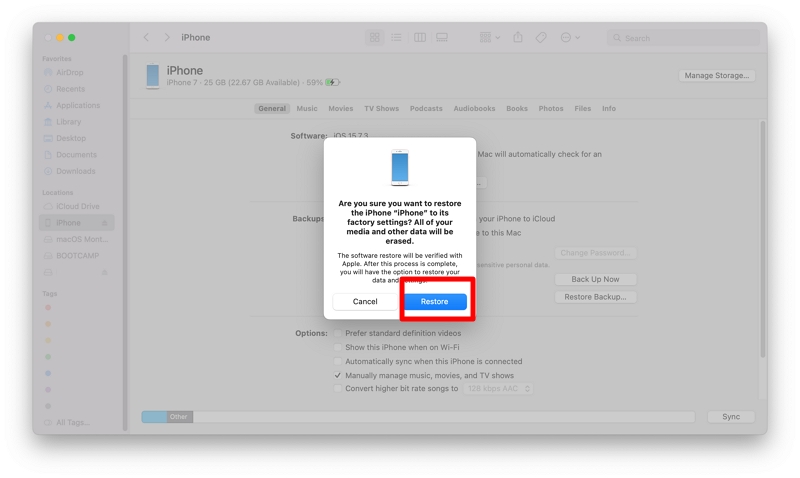
Task: Switch to the Audiobooks tab
Action: coord(474,108)
